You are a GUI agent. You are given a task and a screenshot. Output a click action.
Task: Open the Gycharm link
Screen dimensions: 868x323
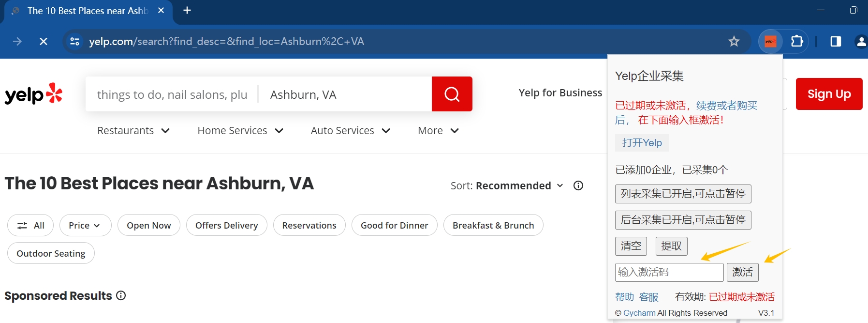[639, 313]
